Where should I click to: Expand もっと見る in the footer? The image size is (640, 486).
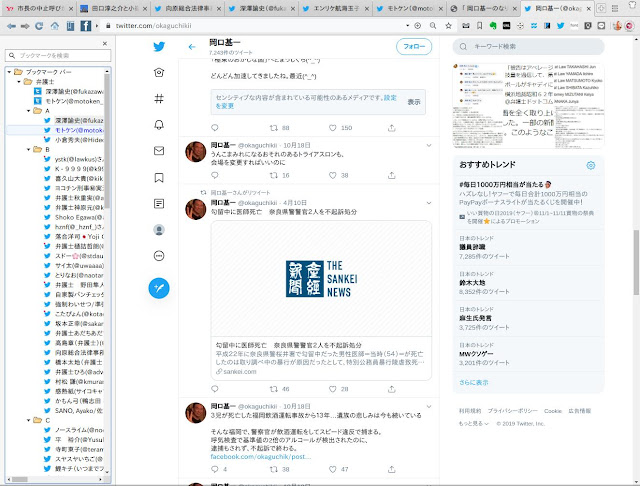[x=473, y=424]
